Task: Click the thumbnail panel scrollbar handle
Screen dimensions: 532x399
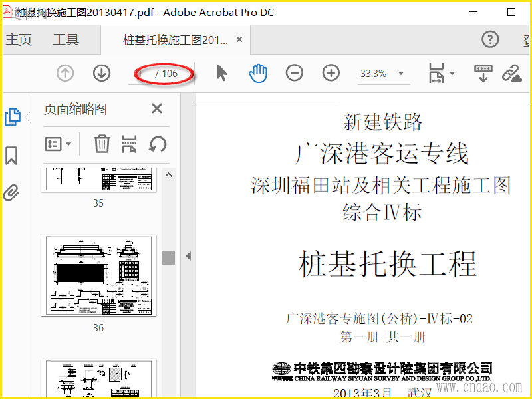Action: pos(169,257)
